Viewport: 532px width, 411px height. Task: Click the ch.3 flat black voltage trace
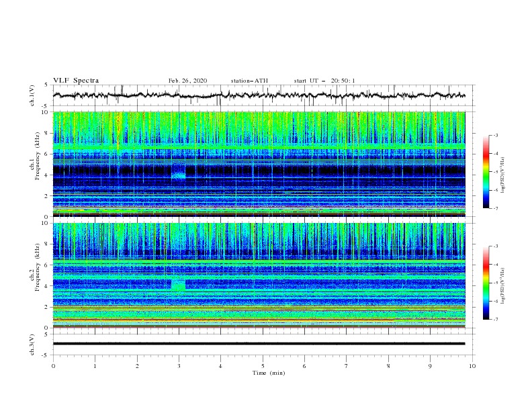click(x=259, y=344)
